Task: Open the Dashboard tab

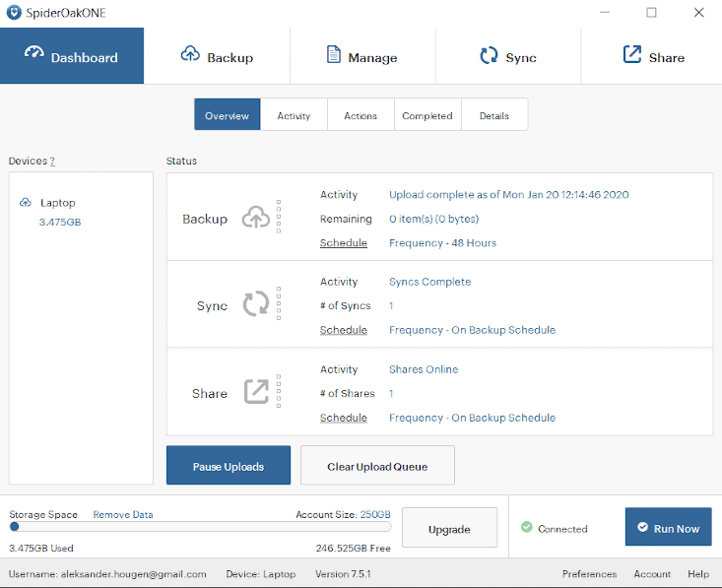Action: (72, 56)
